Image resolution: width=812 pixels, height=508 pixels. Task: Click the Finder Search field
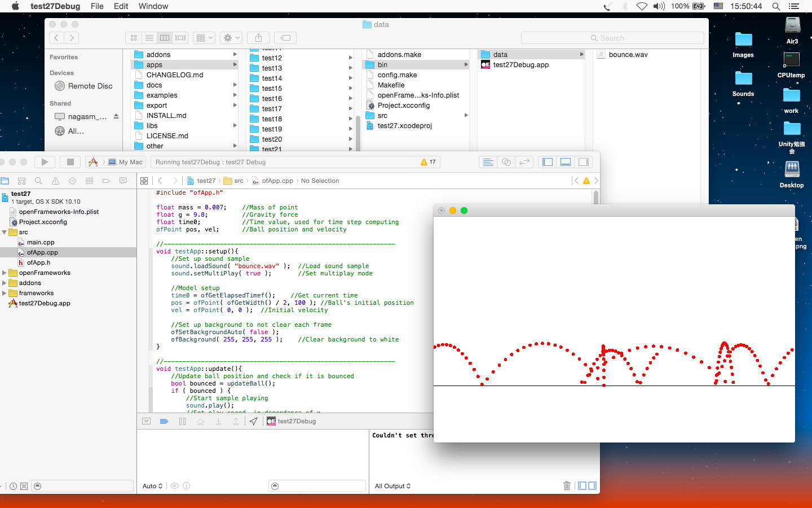(x=612, y=38)
